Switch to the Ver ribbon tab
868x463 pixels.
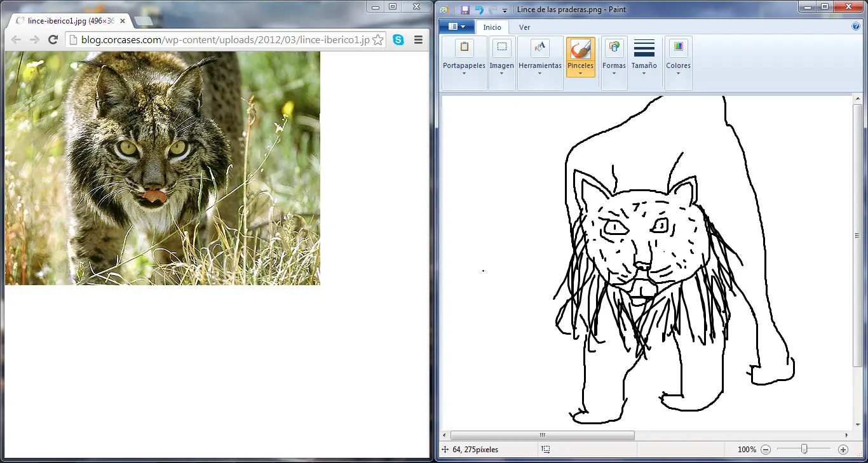pyautogui.click(x=524, y=27)
